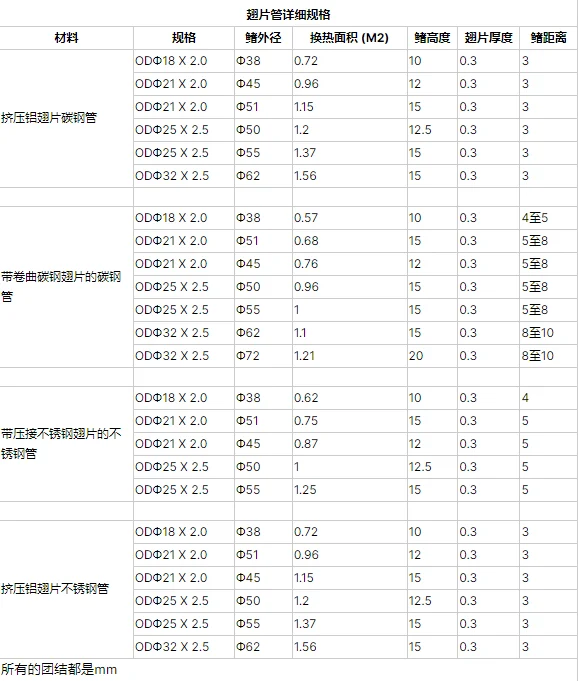Screen dimensions: 578x681
Task: Click the fin height value 20
Action: point(432,356)
